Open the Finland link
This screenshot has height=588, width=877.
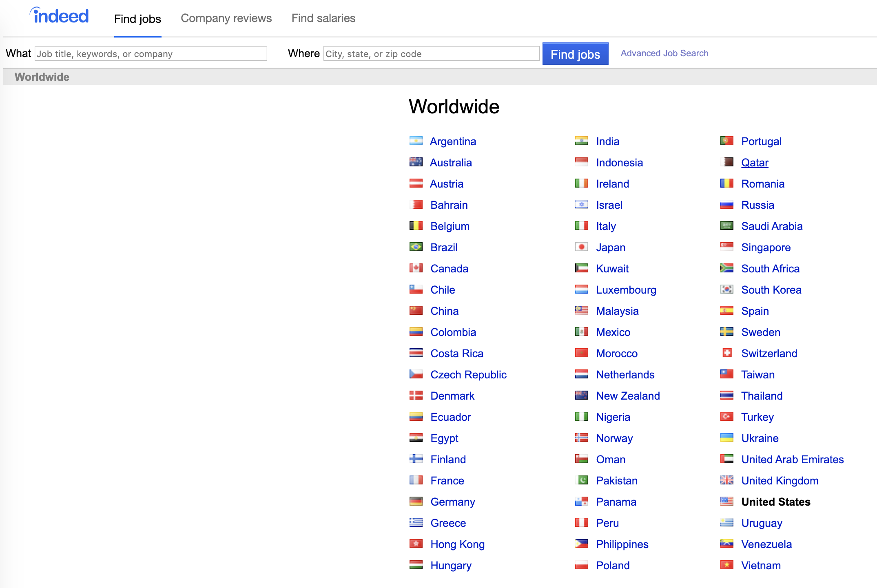[448, 460]
